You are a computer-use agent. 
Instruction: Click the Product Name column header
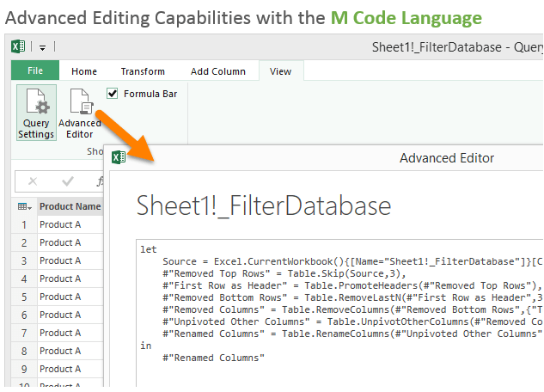tap(70, 206)
